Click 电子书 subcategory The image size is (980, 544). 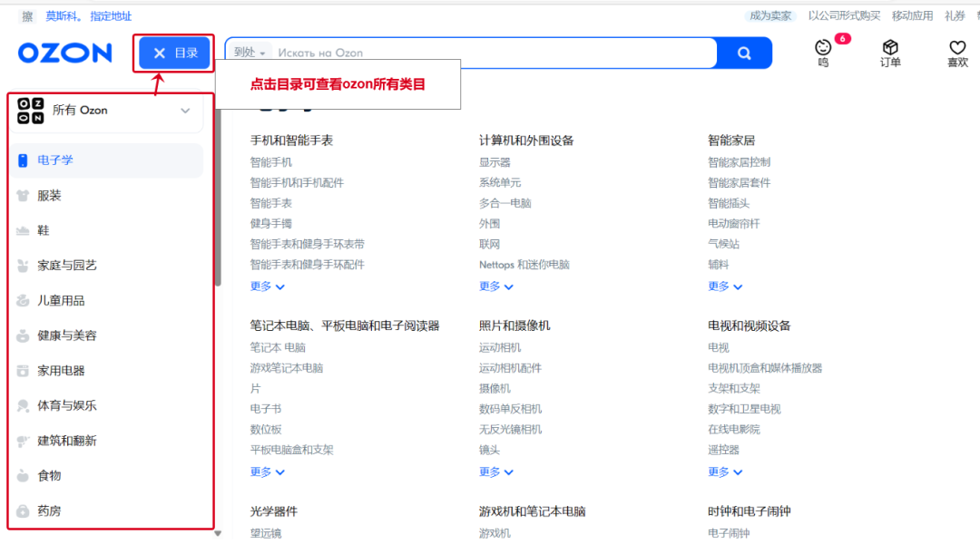tap(266, 409)
